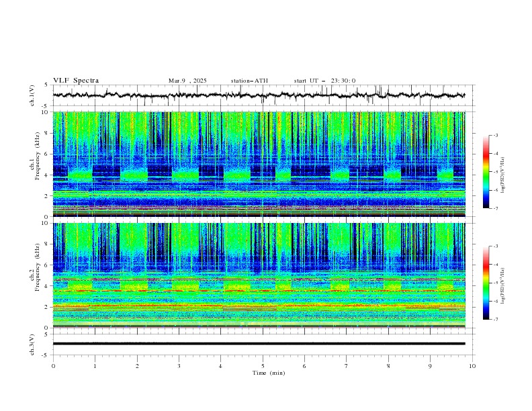Click the "ch.1(V)" axis label at top
The height and width of the screenshot is (411, 532).
tap(32, 95)
